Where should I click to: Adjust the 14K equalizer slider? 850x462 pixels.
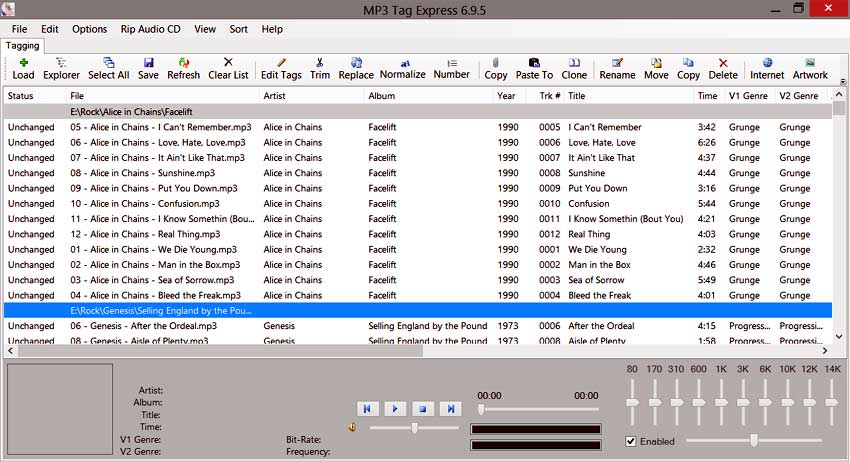click(x=832, y=402)
